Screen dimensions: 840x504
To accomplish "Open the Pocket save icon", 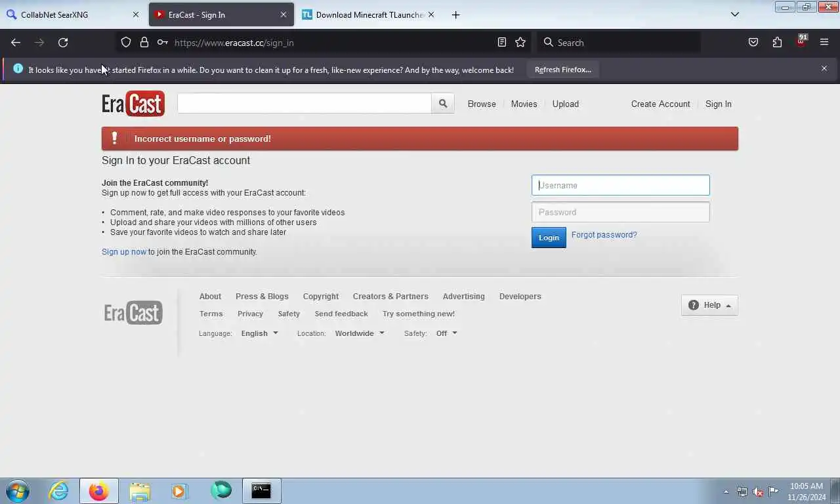I will 753,42.
